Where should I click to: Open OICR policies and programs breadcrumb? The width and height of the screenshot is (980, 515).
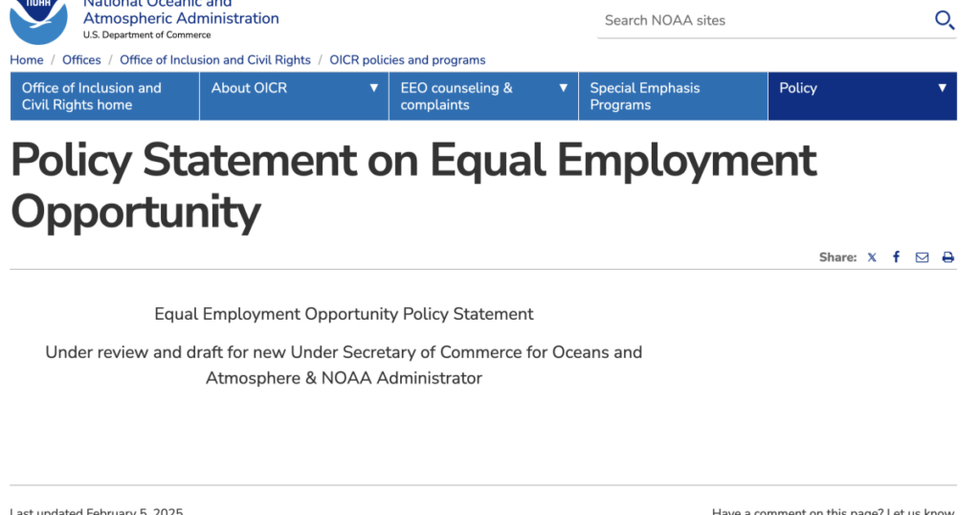coord(408,60)
